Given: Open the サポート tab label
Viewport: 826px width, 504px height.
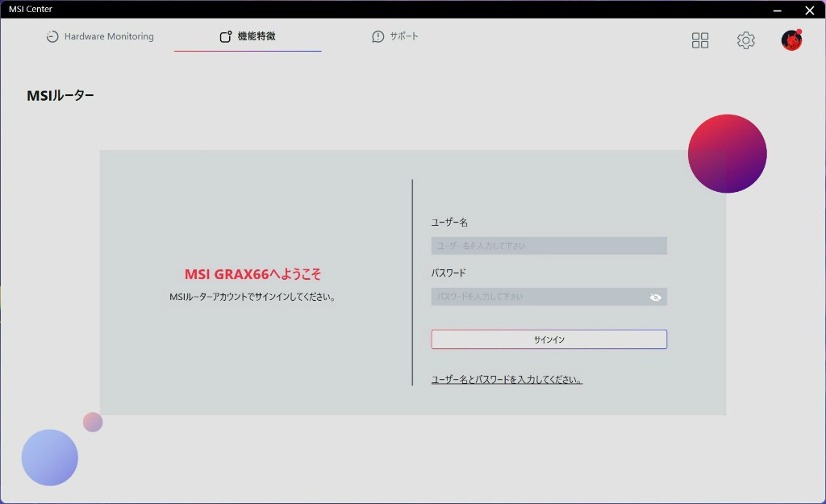Looking at the screenshot, I should click(x=404, y=37).
